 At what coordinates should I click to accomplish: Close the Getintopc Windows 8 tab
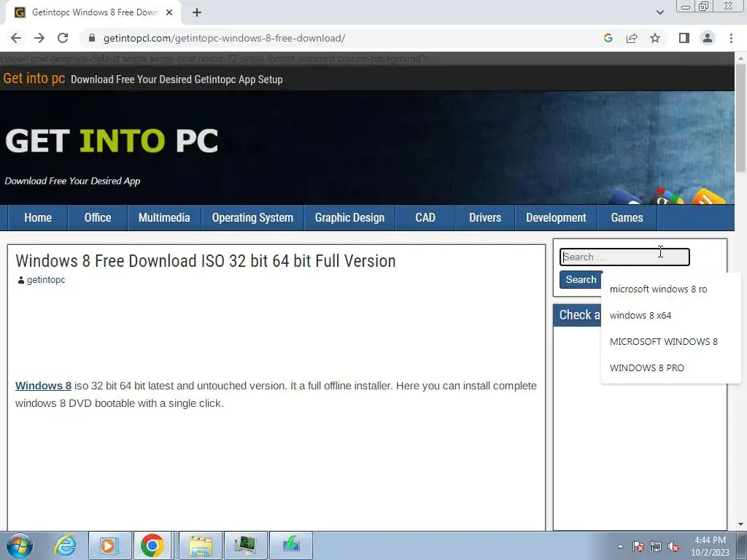click(169, 12)
